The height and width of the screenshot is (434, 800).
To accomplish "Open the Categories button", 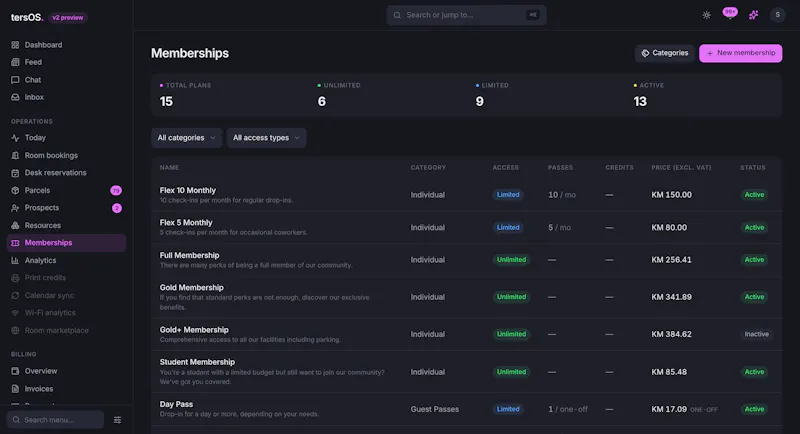I will click(x=665, y=53).
